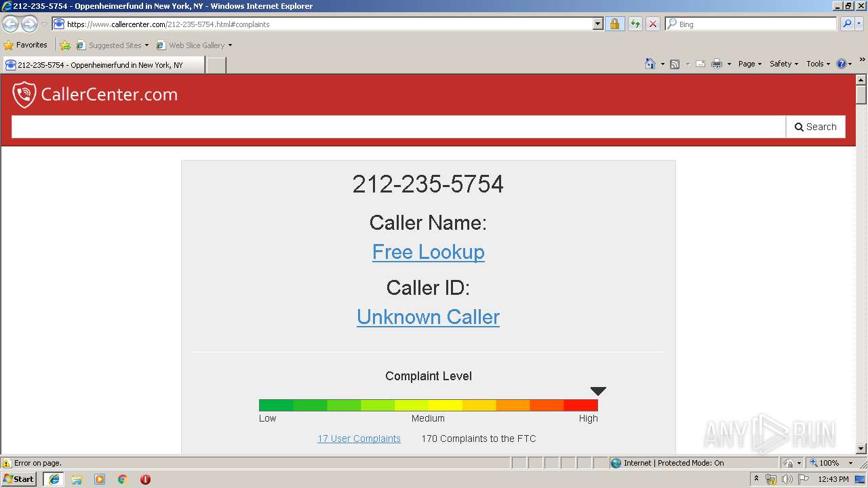The image size is (868, 488).
Task: Switch to Internet Explorer taskbar icon
Action: click(54, 479)
